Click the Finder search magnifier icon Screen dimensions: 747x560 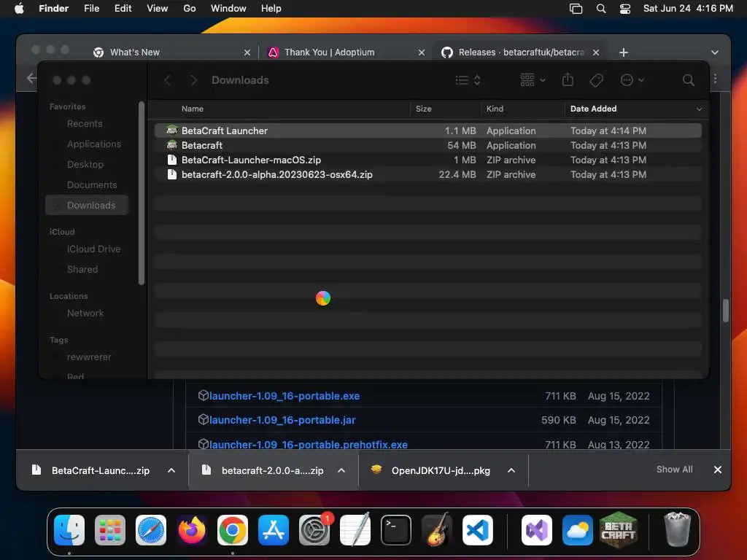point(689,80)
